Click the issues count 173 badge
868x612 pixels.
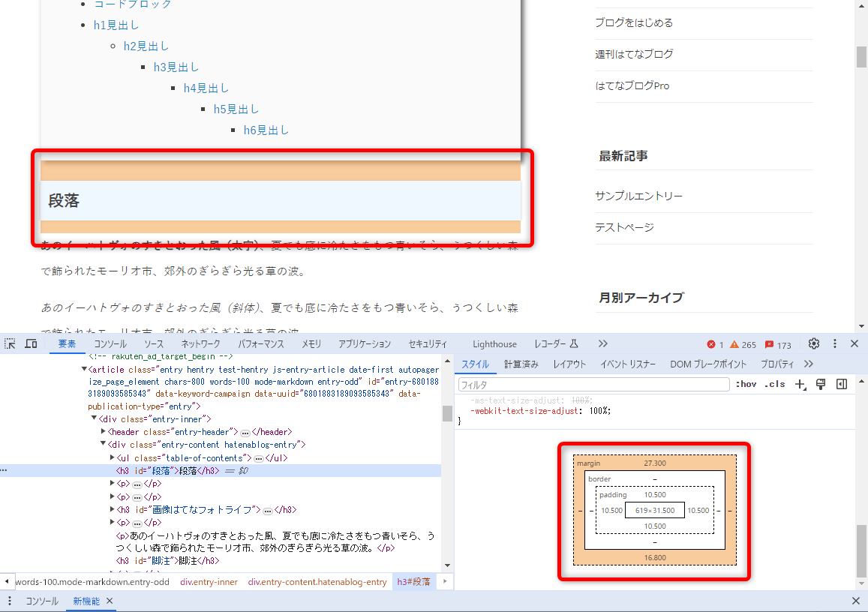coord(778,345)
